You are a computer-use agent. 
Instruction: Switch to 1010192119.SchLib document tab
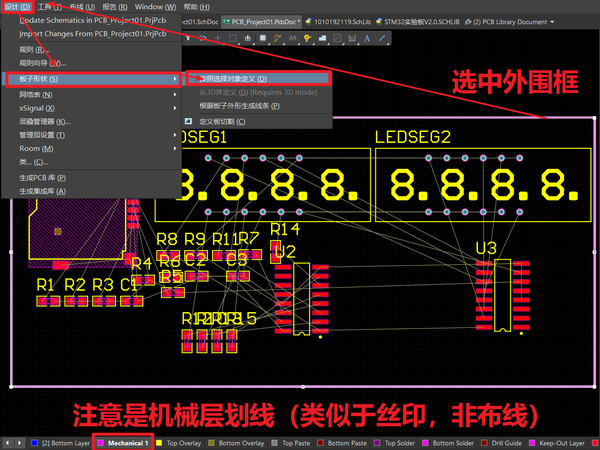tap(338, 22)
